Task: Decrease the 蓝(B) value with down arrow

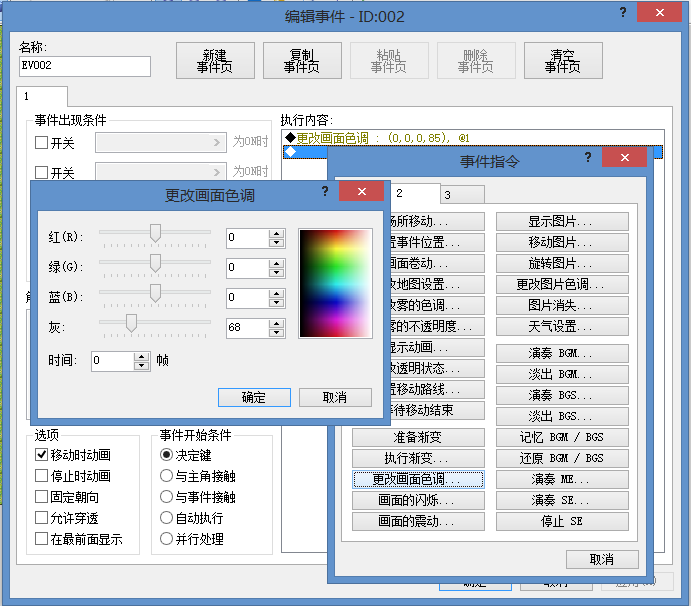Action: click(x=276, y=302)
